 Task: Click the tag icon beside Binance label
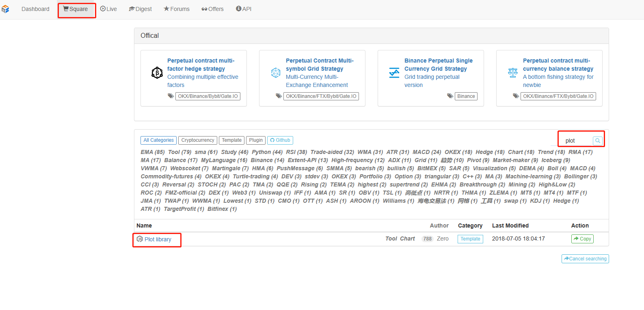450,96
